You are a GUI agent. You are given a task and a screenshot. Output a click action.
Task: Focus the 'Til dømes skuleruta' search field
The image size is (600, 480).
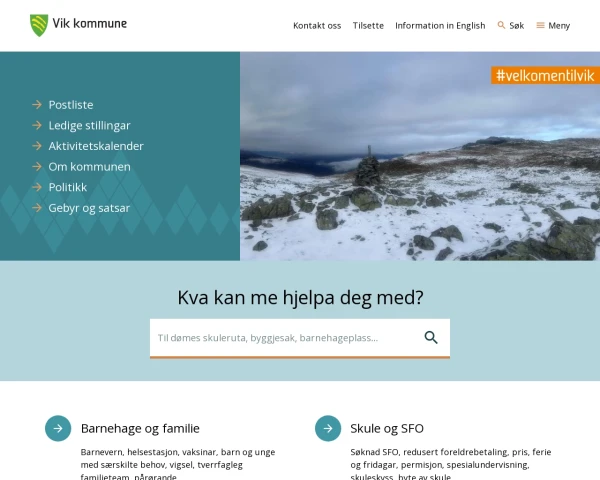pyautogui.click(x=283, y=338)
